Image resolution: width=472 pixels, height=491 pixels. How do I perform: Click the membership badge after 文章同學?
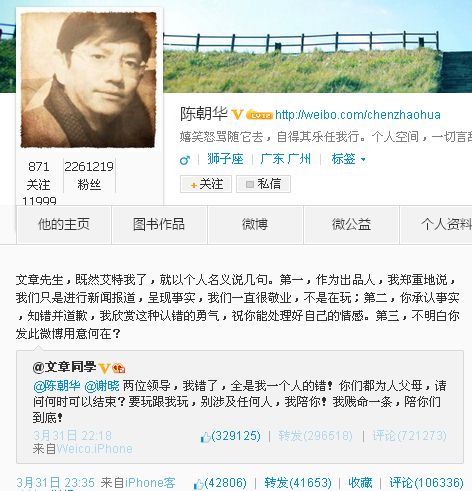click(x=119, y=368)
